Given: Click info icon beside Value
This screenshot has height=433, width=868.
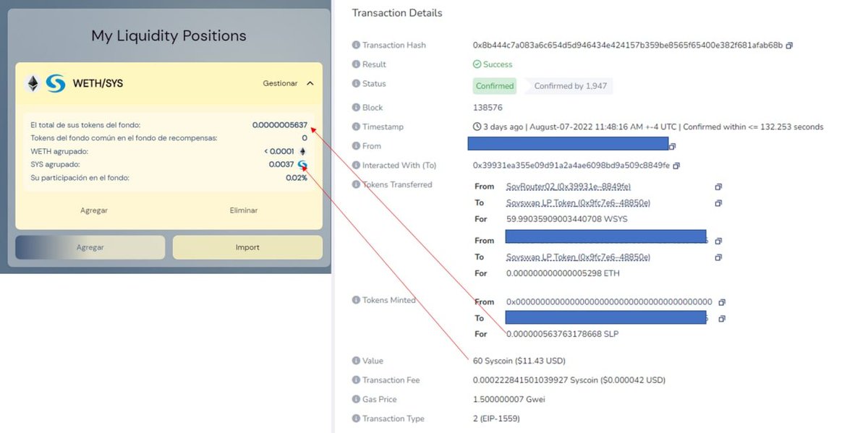Looking at the screenshot, I should point(356,361).
